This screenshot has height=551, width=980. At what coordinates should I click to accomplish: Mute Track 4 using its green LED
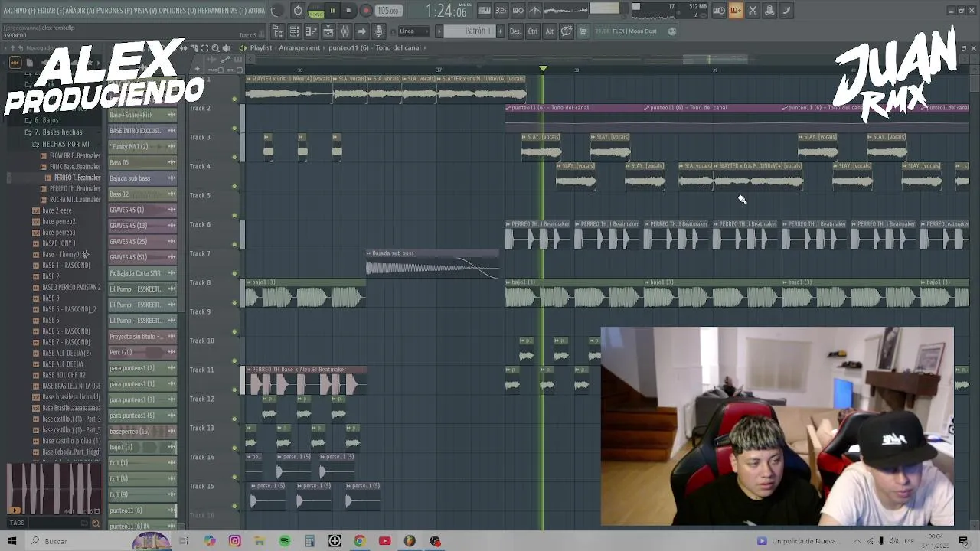(x=234, y=186)
